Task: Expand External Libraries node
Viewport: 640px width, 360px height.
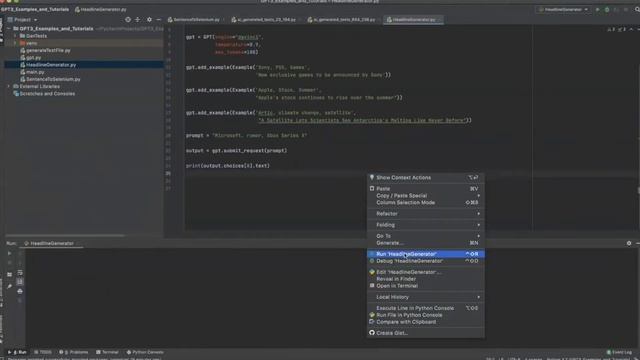Action: click(x=9, y=87)
